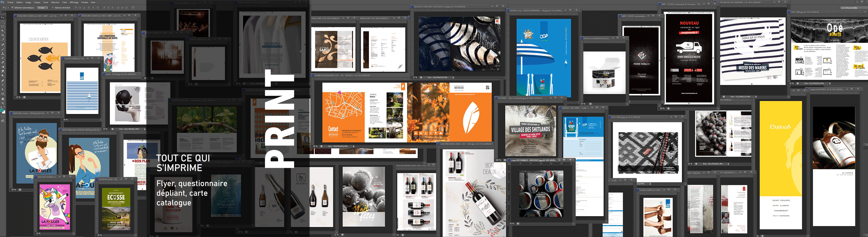The height and width of the screenshot is (237, 868).
Task: Select the Brush tool
Action: (3, 49)
